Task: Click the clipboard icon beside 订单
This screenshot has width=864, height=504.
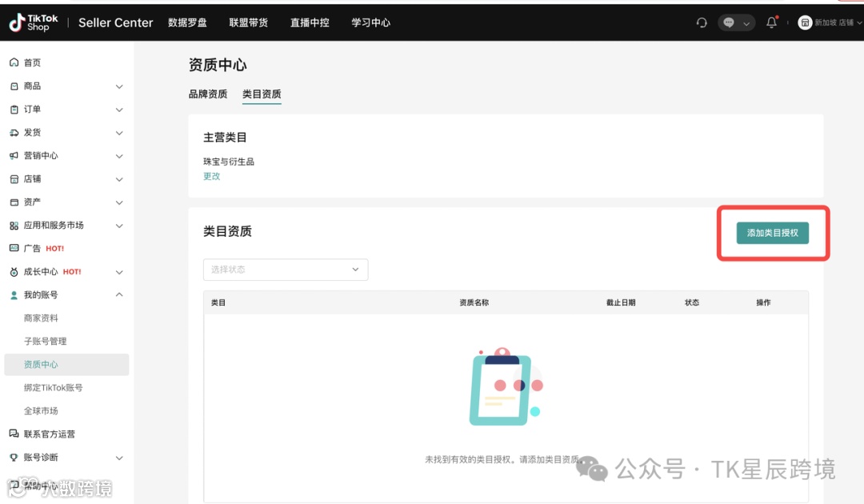Action: click(14, 109)
